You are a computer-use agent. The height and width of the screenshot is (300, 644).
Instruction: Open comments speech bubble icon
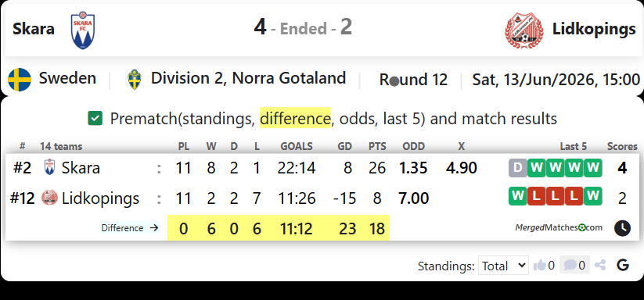(x=570, y=266)
